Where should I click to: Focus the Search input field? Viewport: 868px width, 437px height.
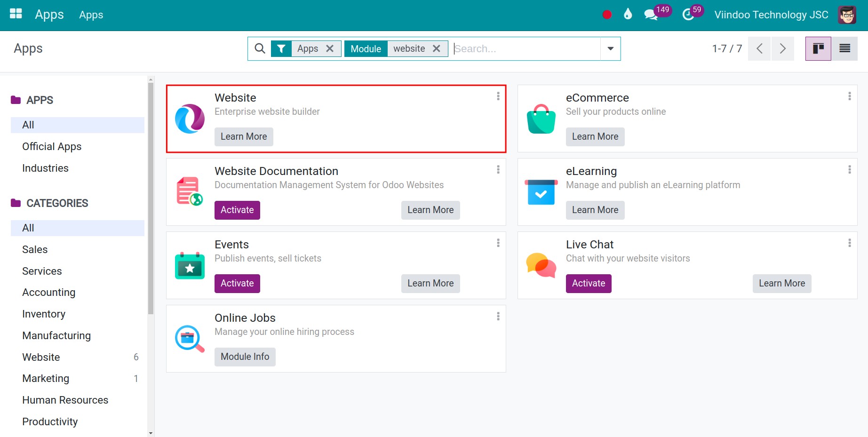(x=526, y=48)
